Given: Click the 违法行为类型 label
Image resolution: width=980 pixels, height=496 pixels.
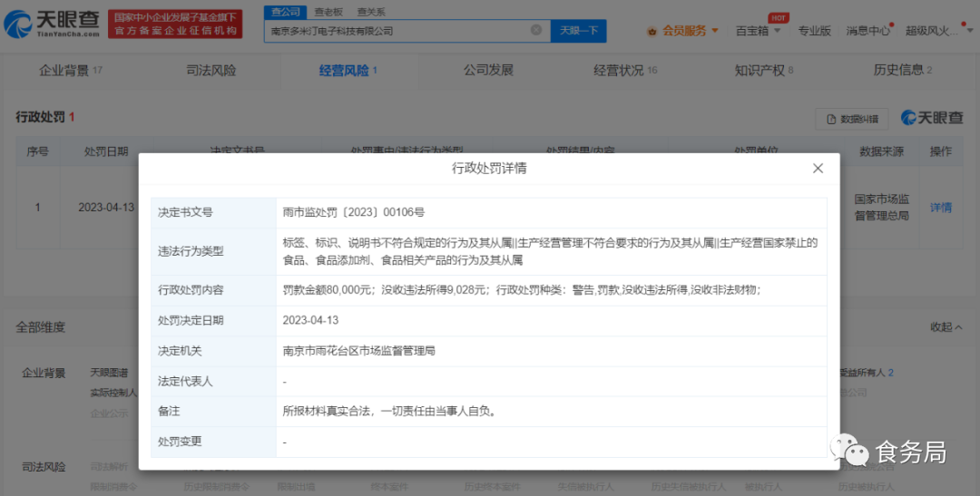Looking at the screenshot, I should click(191, 251).
